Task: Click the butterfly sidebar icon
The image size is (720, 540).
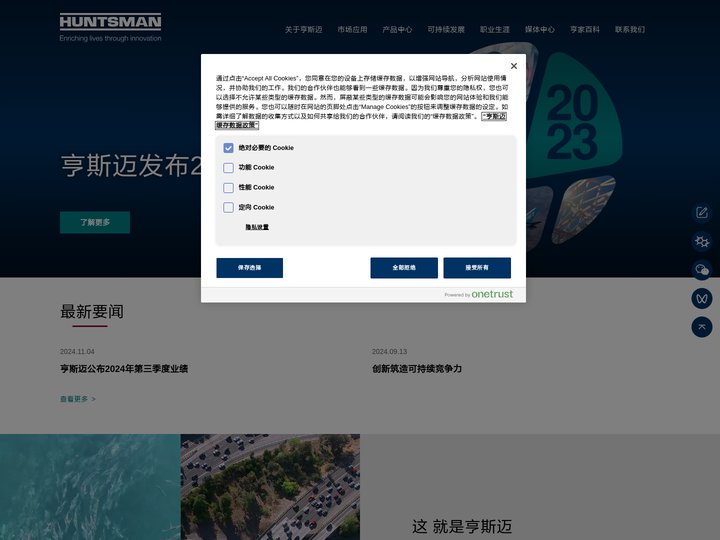Action: (702, 298)
